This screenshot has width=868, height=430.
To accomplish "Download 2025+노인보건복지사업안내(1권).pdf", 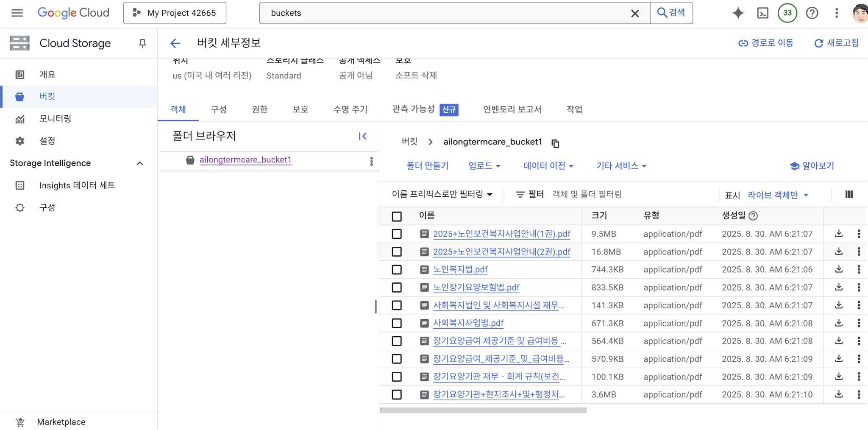I will click(839, 234).
